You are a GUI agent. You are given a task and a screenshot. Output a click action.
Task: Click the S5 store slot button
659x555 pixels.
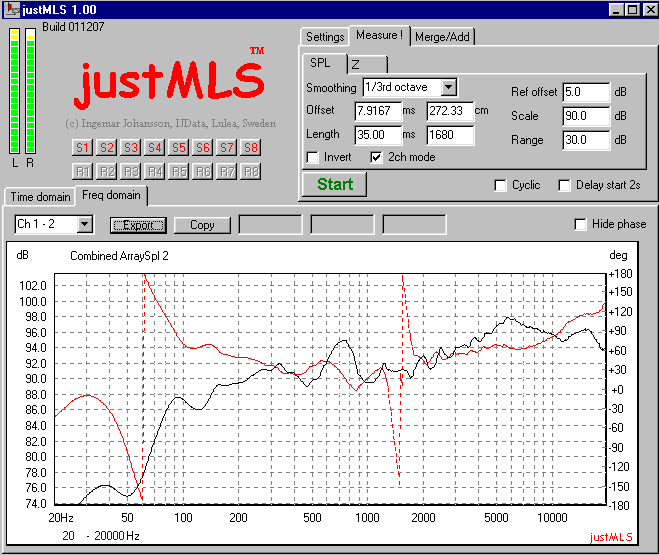point(178,147)
